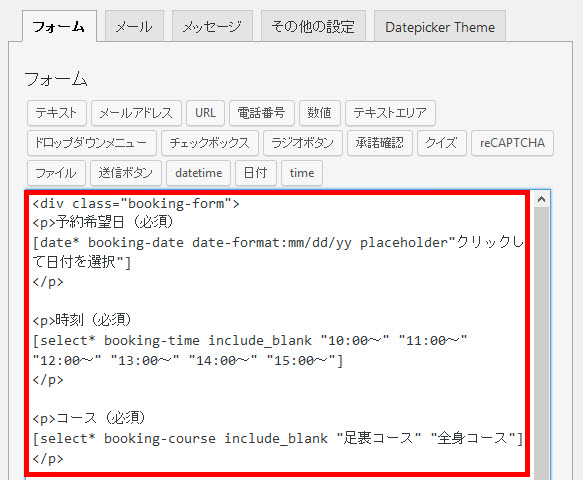Add a ドロップダウンメニュー tag
Image resolution: width=583 pixels, height=480 pixels.
click(92, 143)
